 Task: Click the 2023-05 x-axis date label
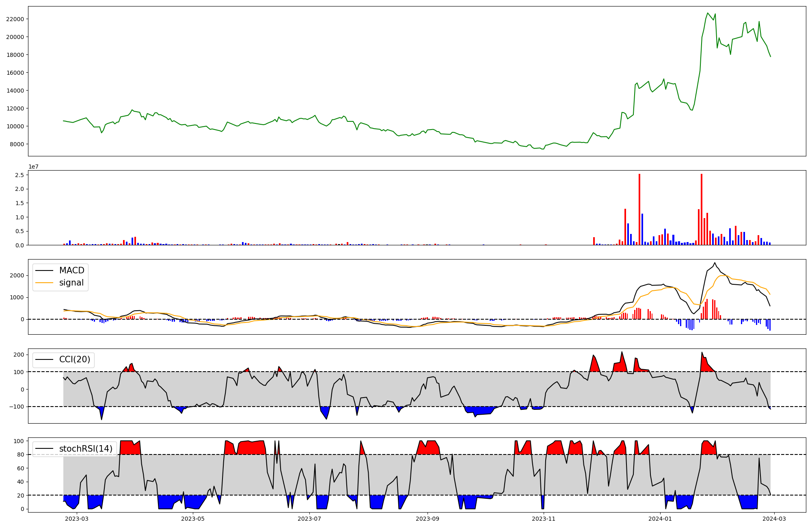[x=193, y=519]
